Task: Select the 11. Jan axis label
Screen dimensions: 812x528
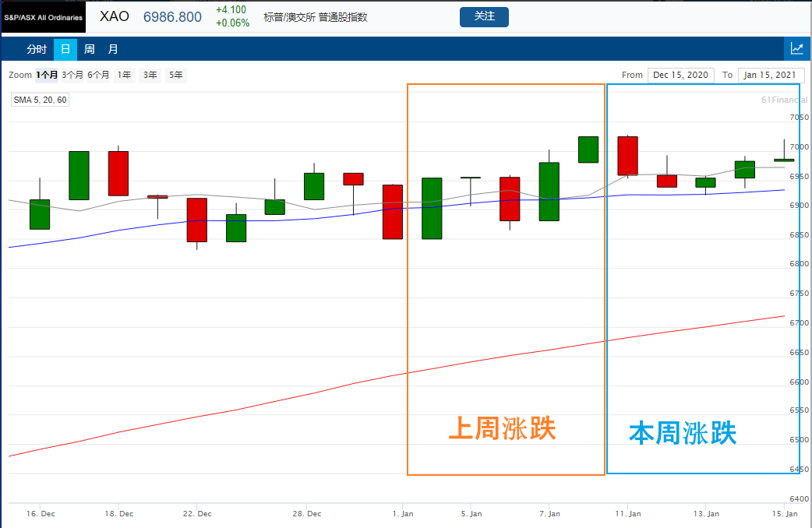Action: [627, 513]
